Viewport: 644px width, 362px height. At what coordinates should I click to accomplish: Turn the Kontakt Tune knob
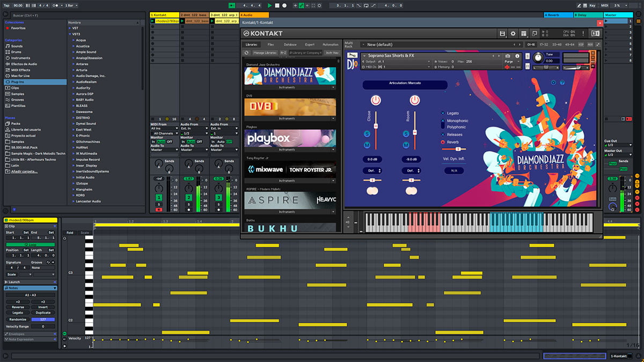pyautogui.click(x=538, y=58)
